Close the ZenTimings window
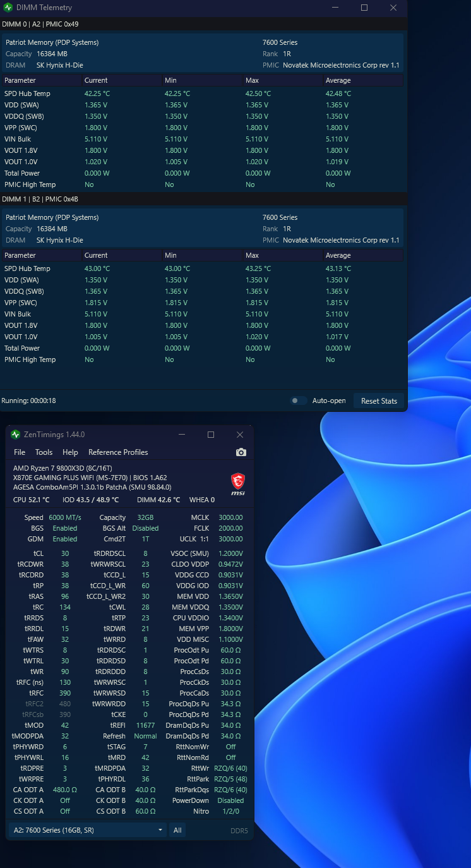This screenshot has height=868, width=471. tap(240, 435)
